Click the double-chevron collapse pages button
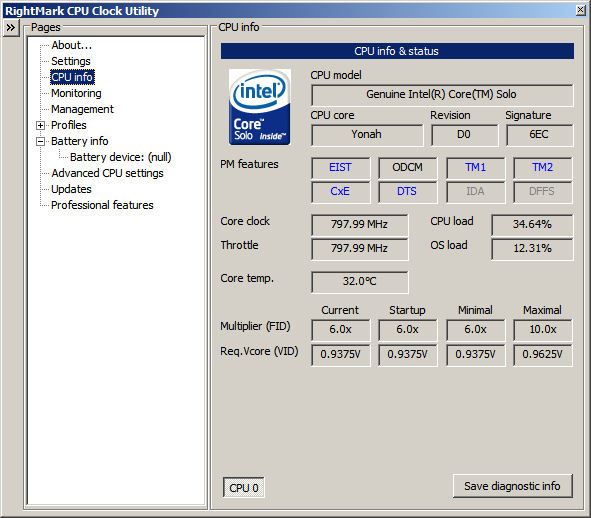The image size is (591, 518). click(x=11, y=28)
